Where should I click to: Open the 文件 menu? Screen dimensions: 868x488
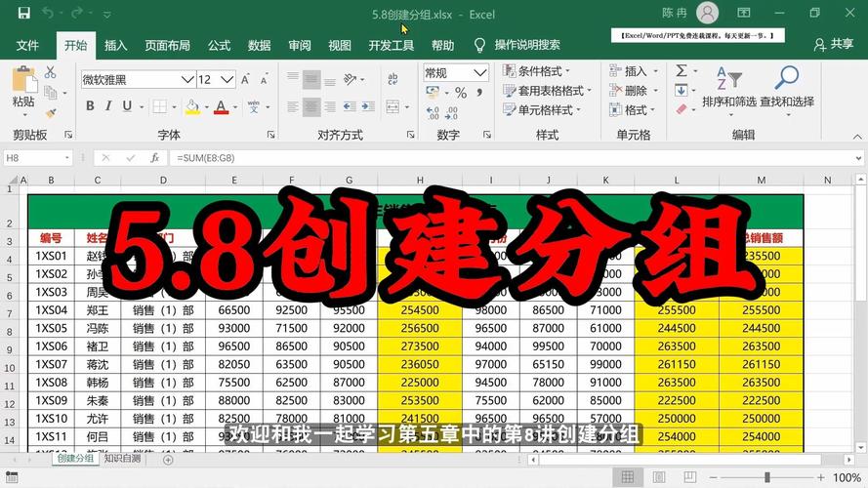(27, 45)
